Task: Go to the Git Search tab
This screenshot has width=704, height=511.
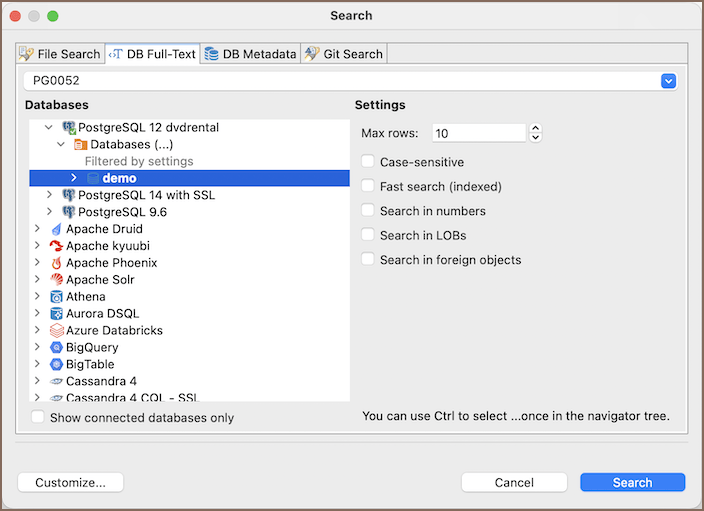Action: (344, 54)
